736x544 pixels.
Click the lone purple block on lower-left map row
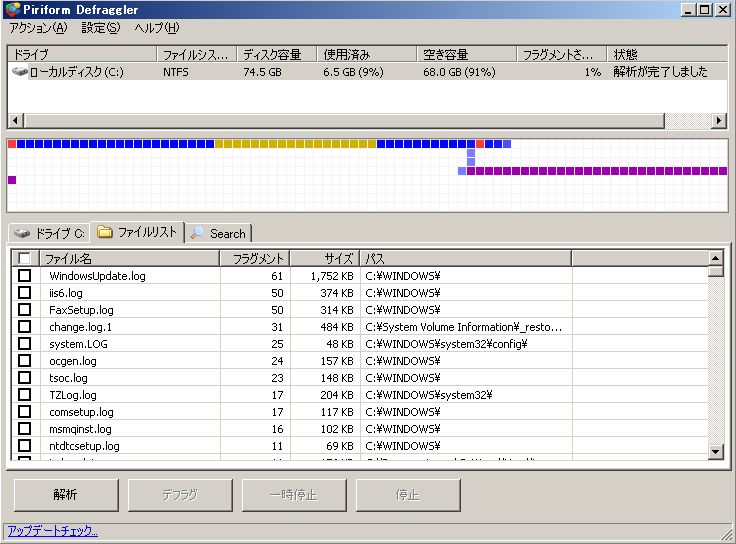[12, 180]
